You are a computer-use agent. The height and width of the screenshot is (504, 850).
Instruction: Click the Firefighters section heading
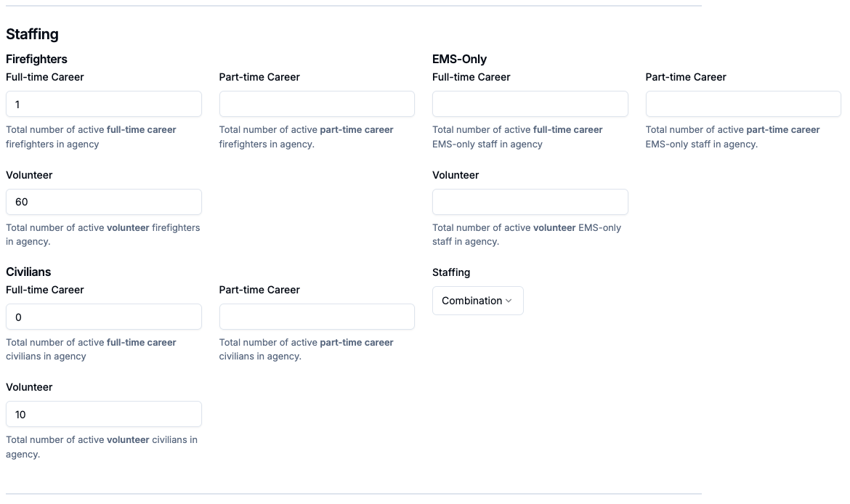[x=36, y=59]
